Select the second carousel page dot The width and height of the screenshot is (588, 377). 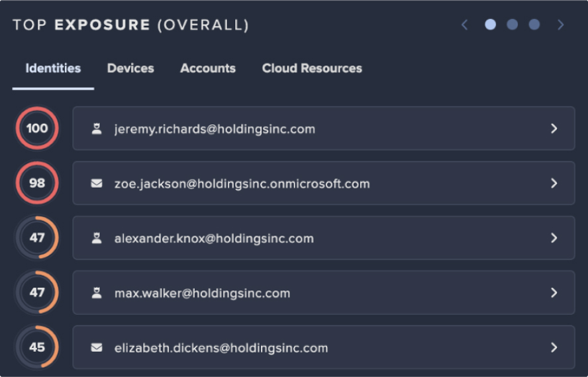click(512, 25)
